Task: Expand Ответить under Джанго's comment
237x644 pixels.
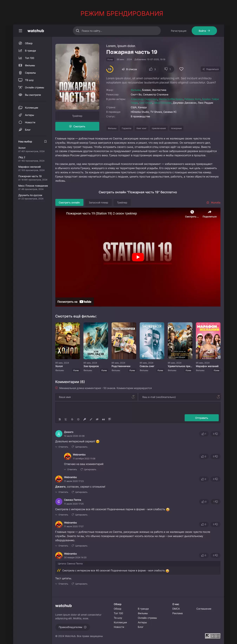Action: [x=62, y=447]
